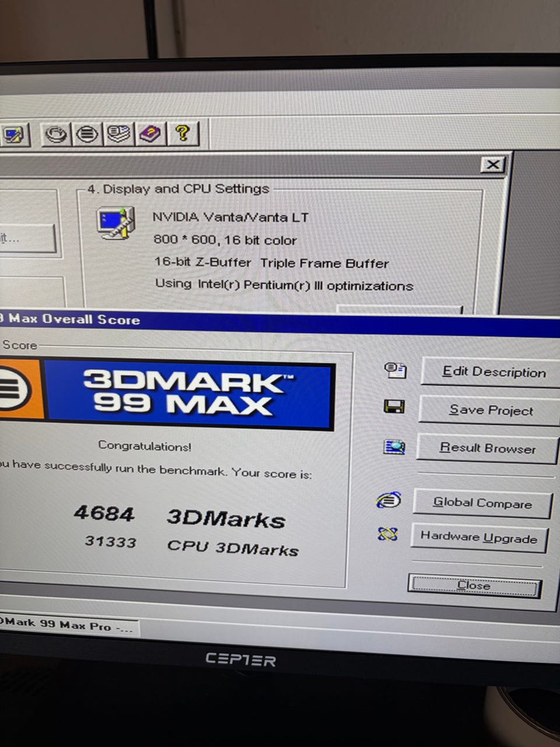Click the Close button in score dialog
This screenshot has width=560, height=747.
tap(474, 585)
